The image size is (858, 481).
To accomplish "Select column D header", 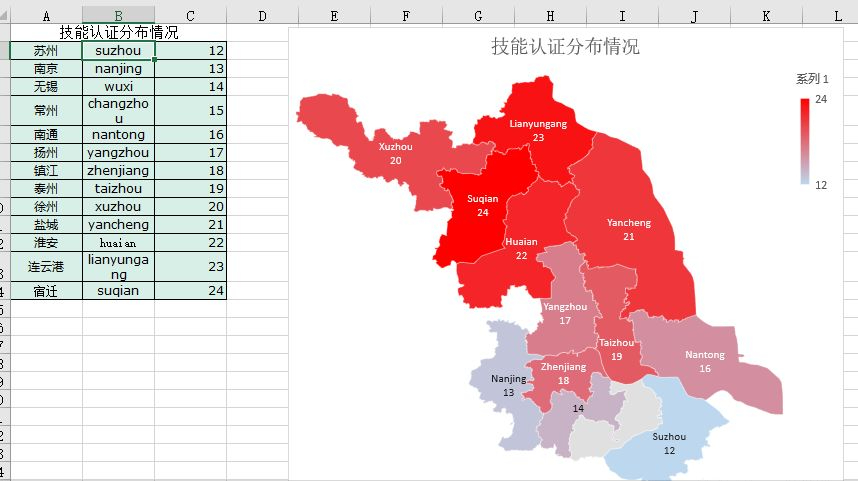I will coord(262,16).
